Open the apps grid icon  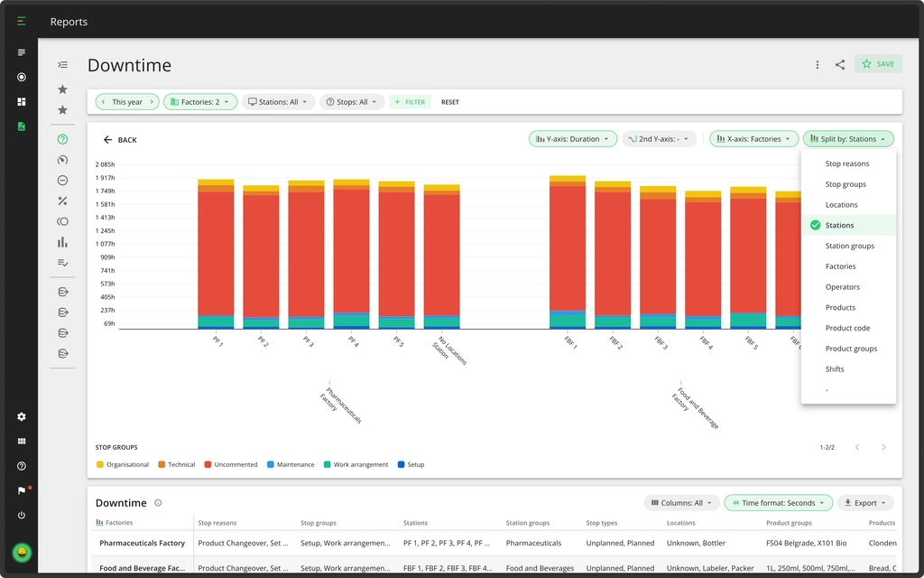22,441
